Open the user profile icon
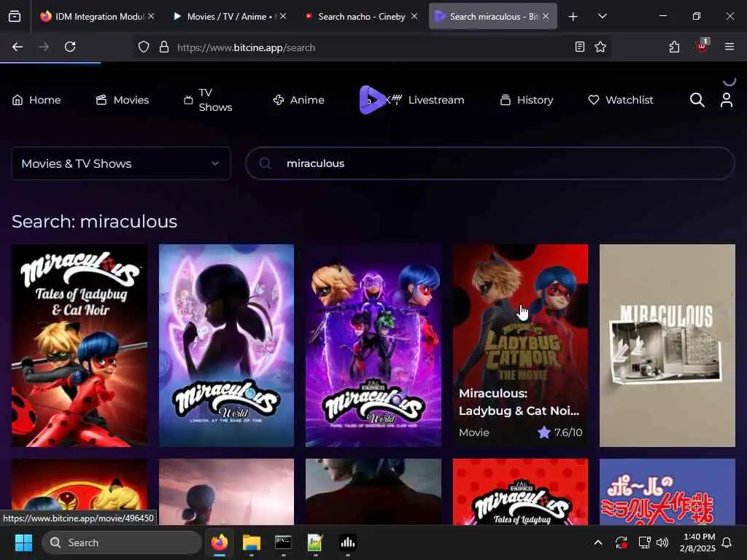The height and width of the screenshot is (560, 747). 727,100
